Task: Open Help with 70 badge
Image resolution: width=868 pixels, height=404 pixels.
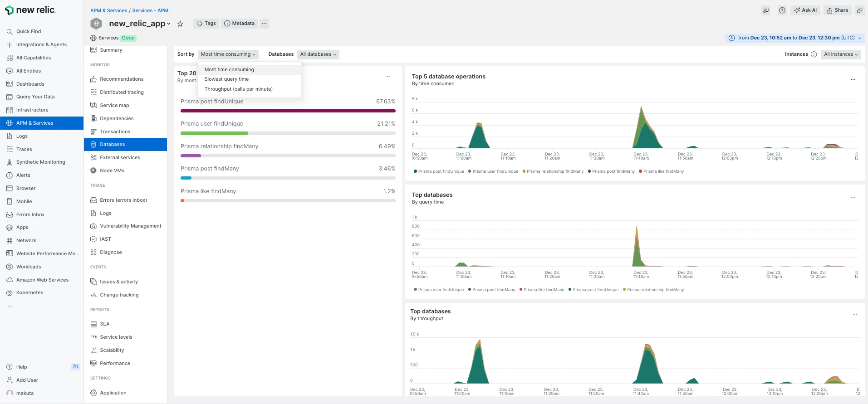Action: coord(42,367)
